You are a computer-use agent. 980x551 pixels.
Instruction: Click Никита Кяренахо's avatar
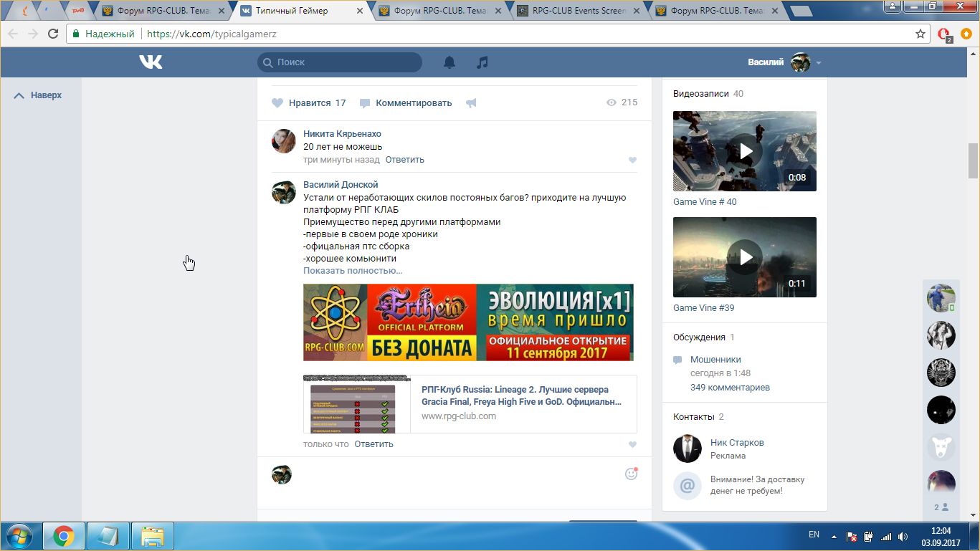284,141
